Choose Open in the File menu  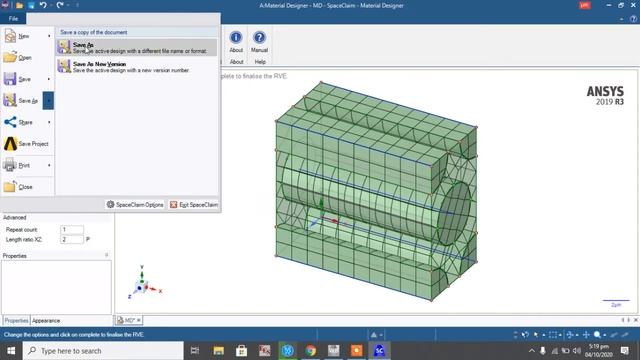(25, 58)
